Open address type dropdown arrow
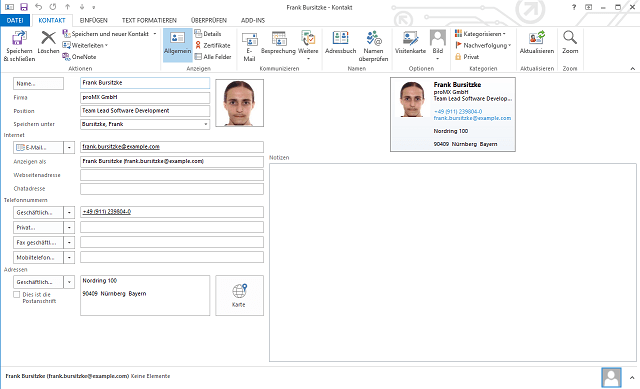 pos(69,282)
